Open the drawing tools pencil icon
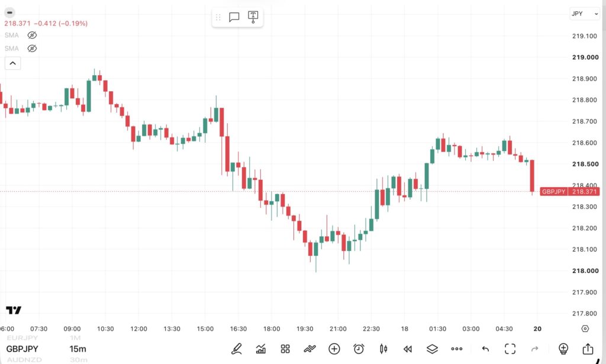 click(x=237, y=349)
